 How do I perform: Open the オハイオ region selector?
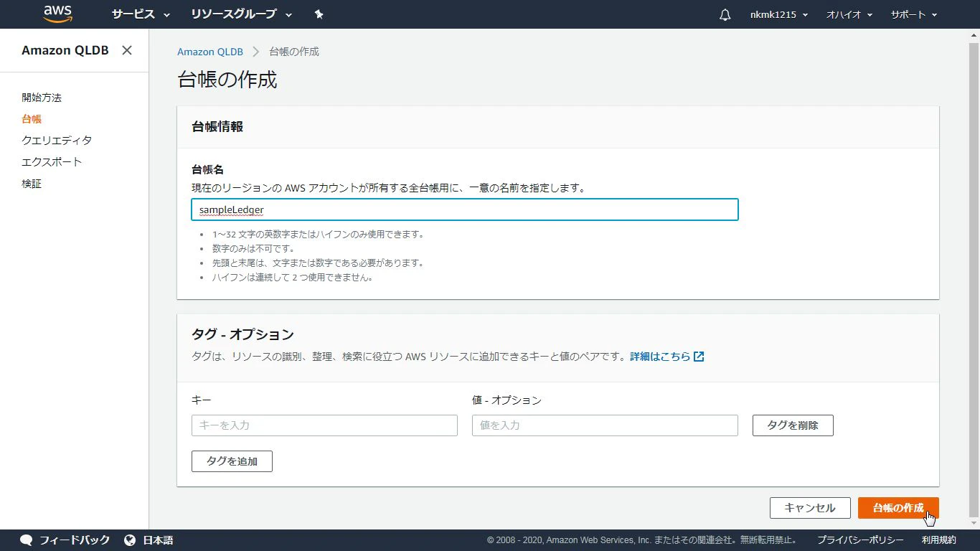point(849,14)
